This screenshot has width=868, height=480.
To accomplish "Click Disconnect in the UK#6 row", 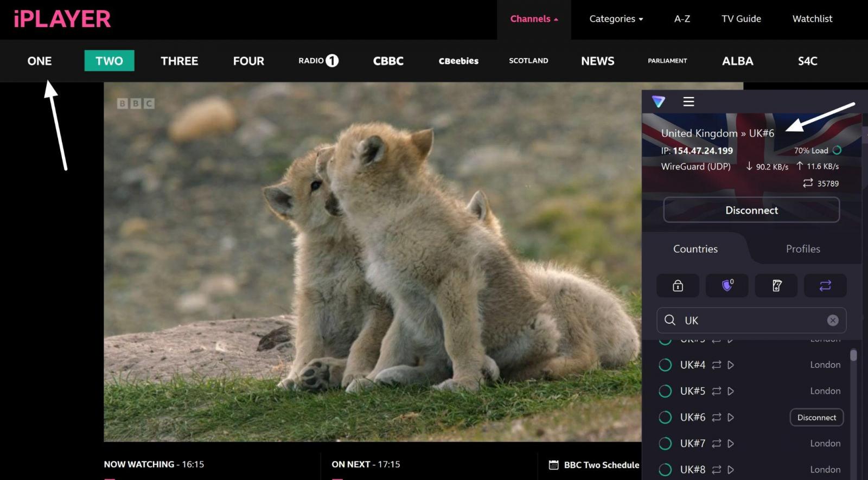I will click(816, 417).
